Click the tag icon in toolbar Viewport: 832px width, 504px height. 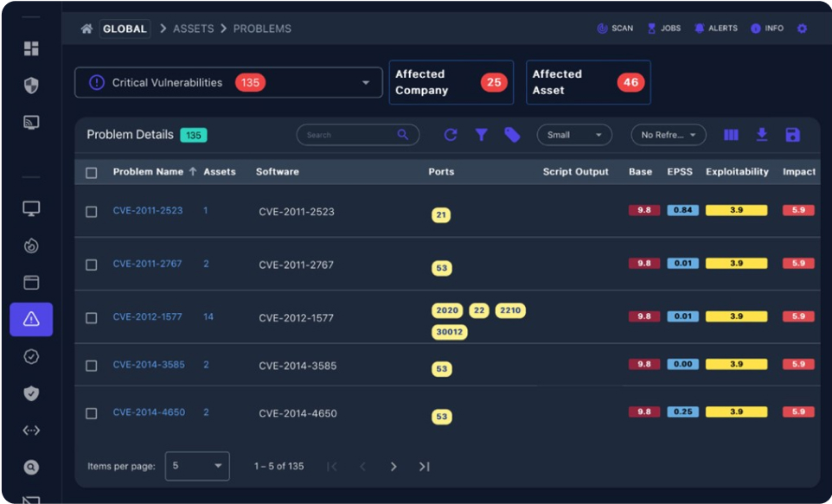(512, 135)
